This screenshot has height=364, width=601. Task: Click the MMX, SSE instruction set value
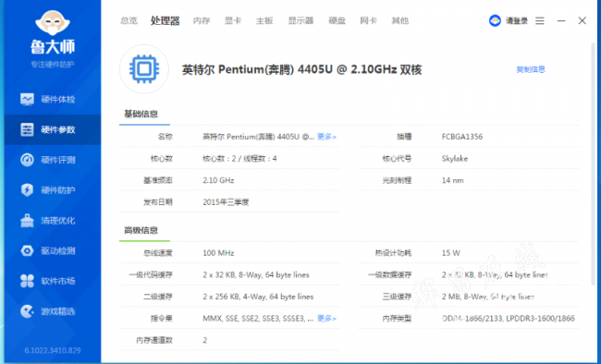tap(258, 319)
